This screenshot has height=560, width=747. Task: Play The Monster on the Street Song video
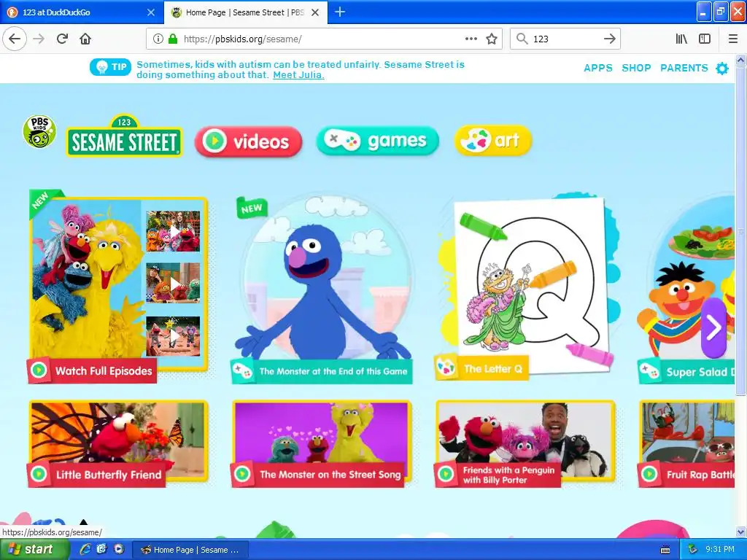(322, 444)
